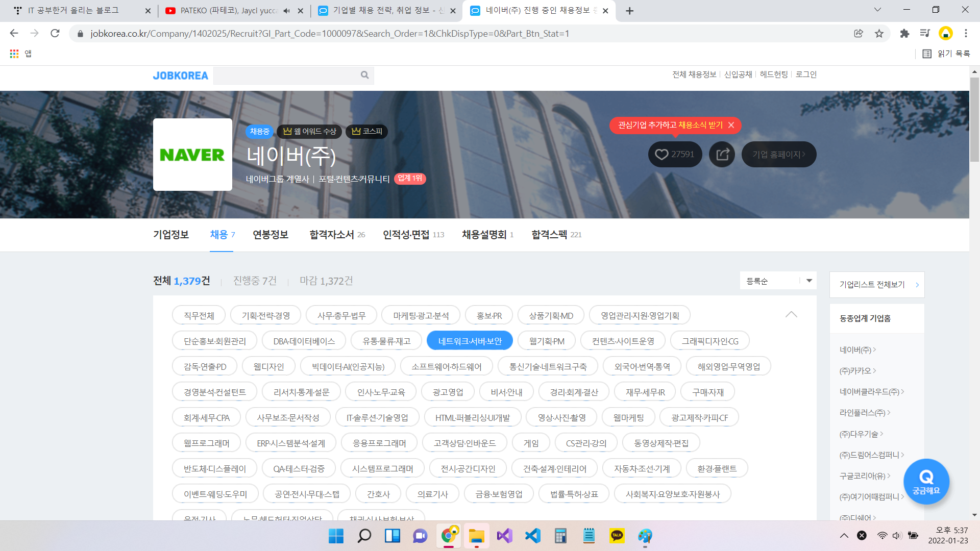Open the 합격자소서 tab
Viewport: 980px width, 551px height.
tap(332, 235)
